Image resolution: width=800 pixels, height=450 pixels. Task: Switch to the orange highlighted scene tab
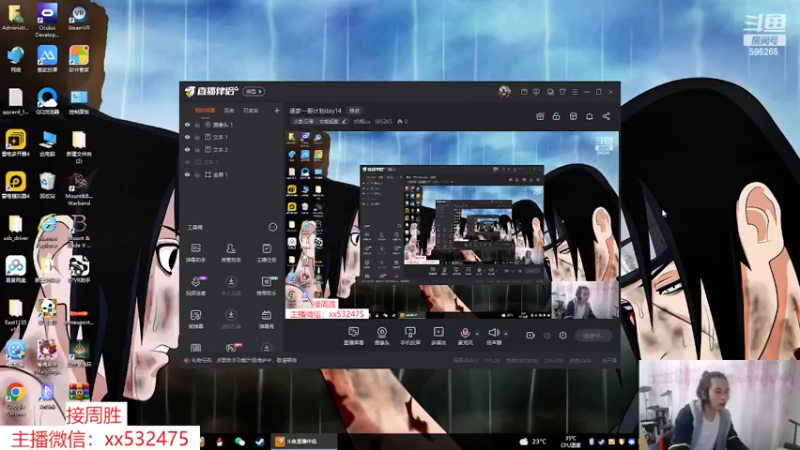point(205,110)
